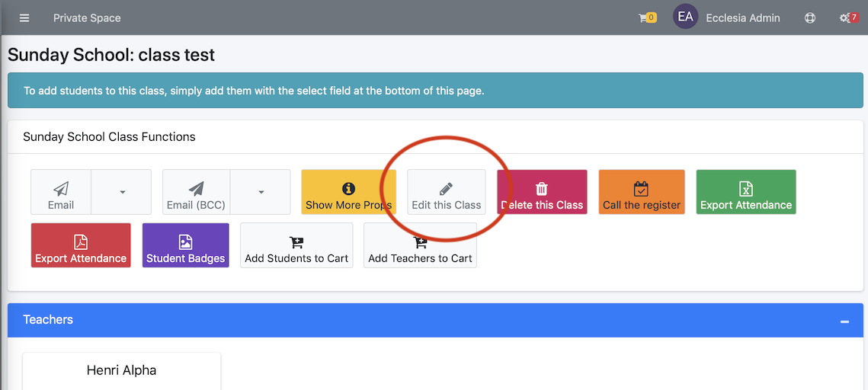
Task: Click Add Students to Cart
Action: (x=296, y=245)
